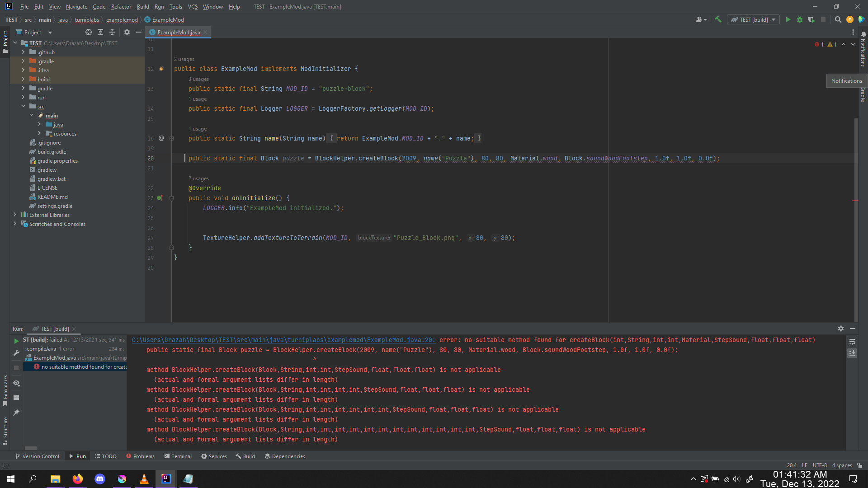Build the project using the hammer icon

(x=718, y=19)
